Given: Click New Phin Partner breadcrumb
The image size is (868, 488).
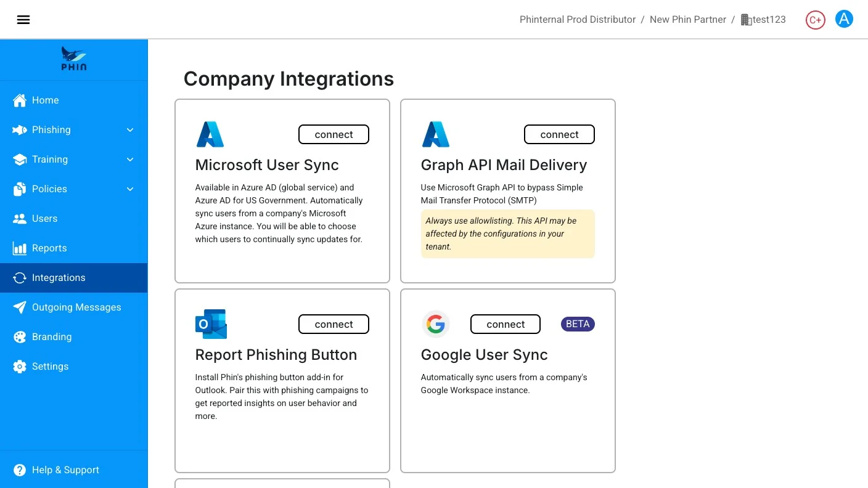Looking at the screenshot, I should click(x=688, y=20).
